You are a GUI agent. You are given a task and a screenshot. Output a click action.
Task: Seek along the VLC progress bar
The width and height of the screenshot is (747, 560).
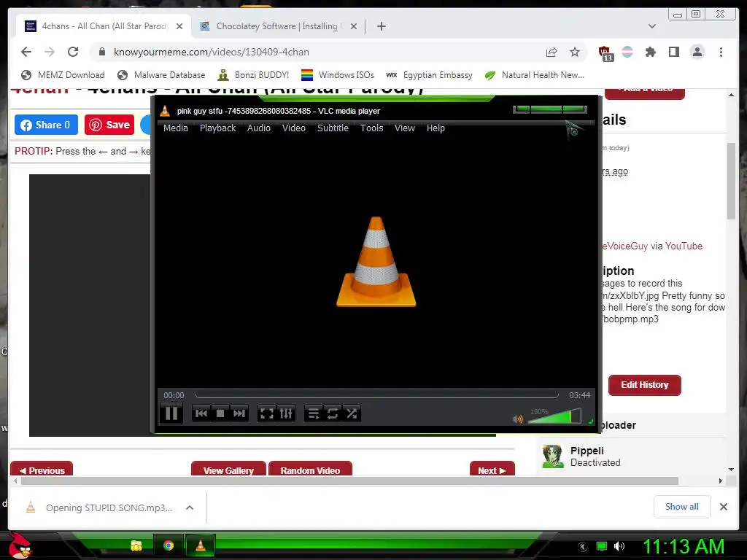coord(376,395)
